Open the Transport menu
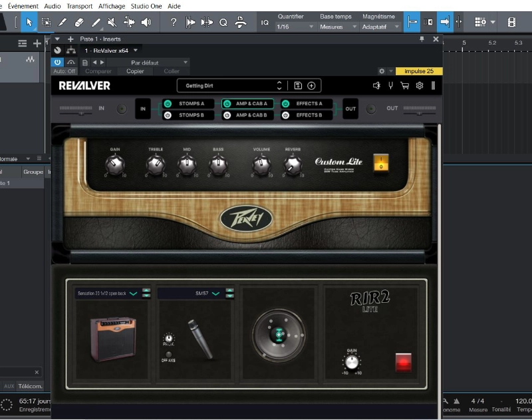 79,6
